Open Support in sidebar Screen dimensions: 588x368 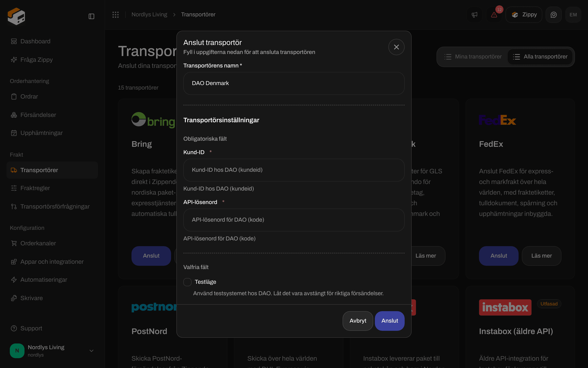(x=52, y=328)
